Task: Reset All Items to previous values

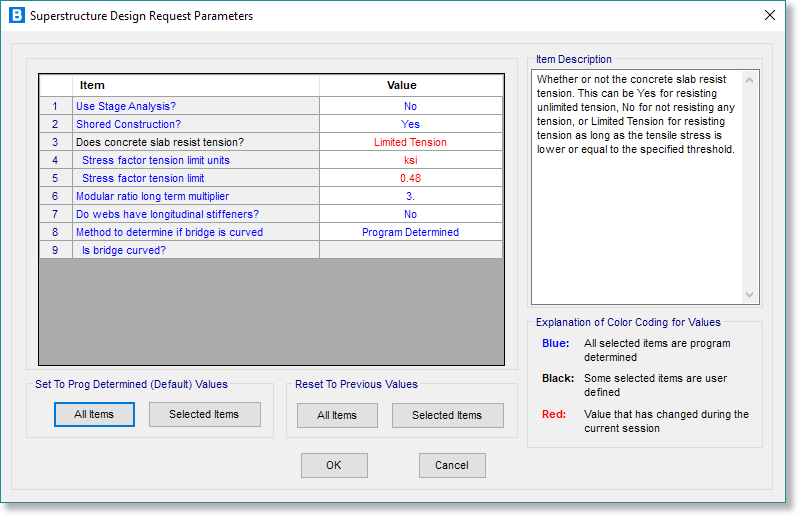Action: click(x=337, y=416)
